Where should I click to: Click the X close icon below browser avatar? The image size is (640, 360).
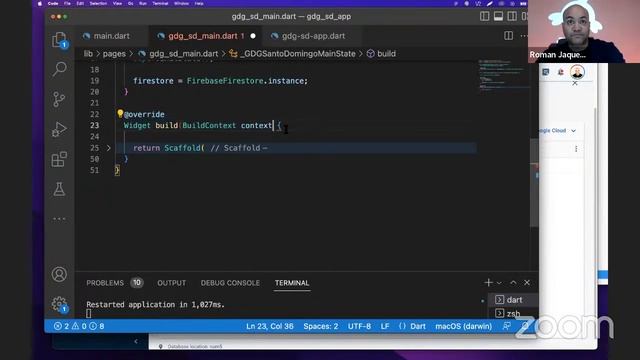point(575,83)
